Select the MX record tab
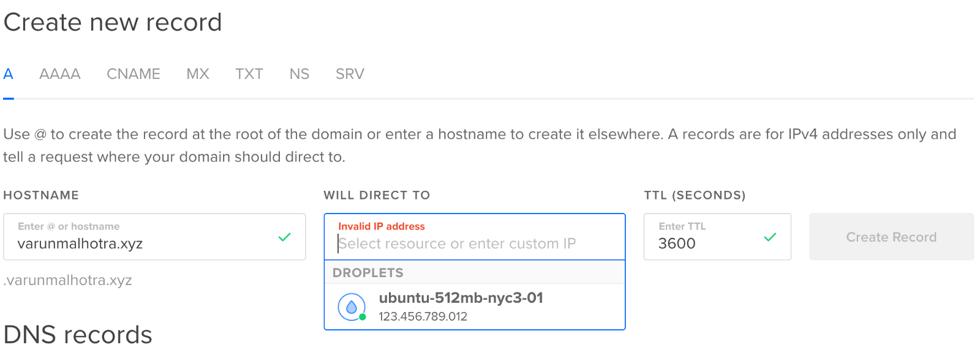This screenshot has width=980, height=350. coord(198,74)
